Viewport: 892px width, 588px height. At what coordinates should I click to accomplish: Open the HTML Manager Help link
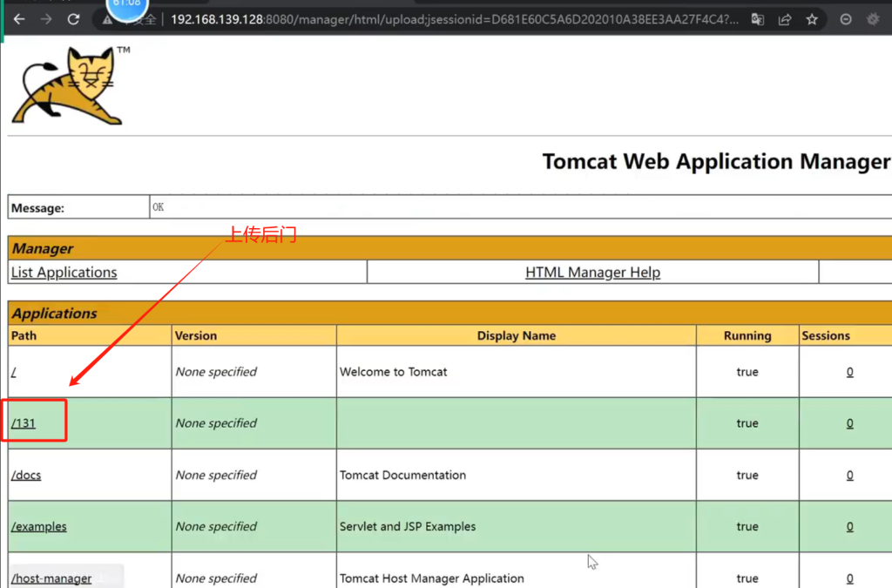[x=592, y=273]
